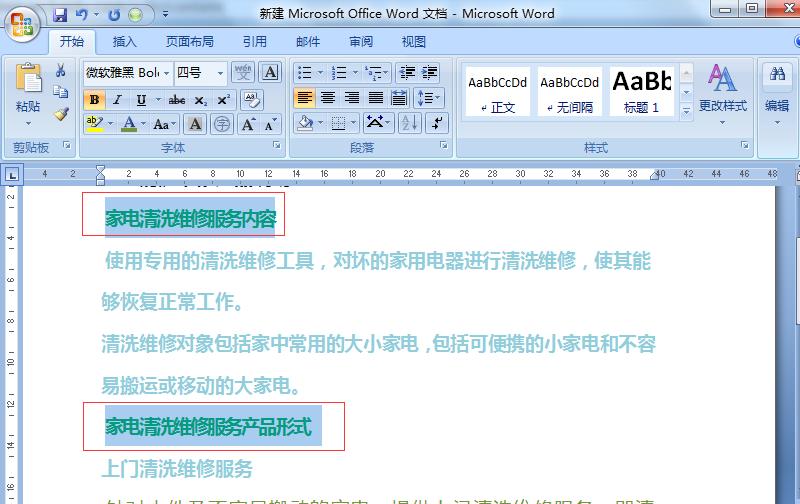Undo the last action
The width and height of the screenshot is (800, 504).
82,15
